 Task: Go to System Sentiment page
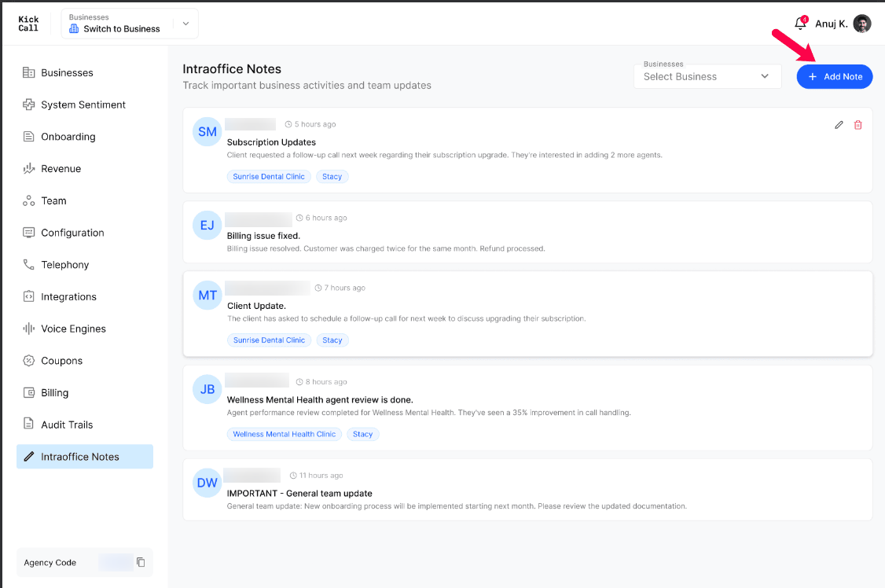tap(85, 105)
